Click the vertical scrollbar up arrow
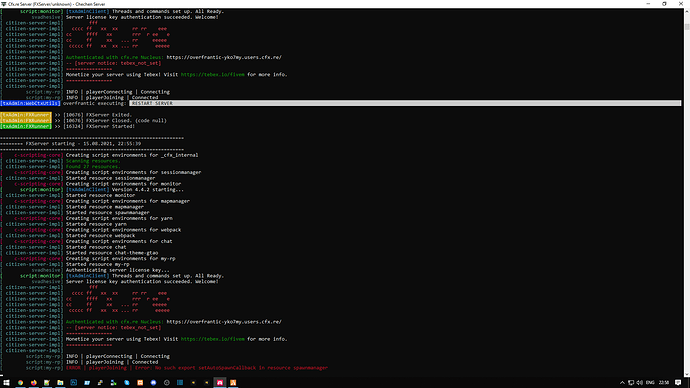 [686, 11]
